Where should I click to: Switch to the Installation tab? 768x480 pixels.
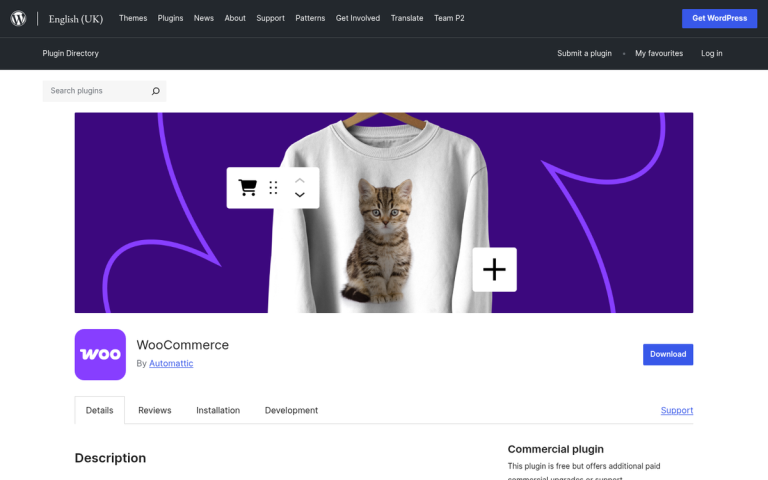pos(218,410)
